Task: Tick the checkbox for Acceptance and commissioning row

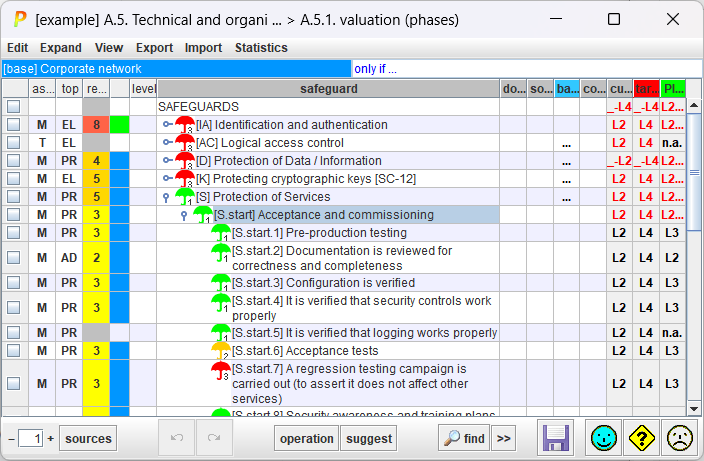Action: [13, 214]
